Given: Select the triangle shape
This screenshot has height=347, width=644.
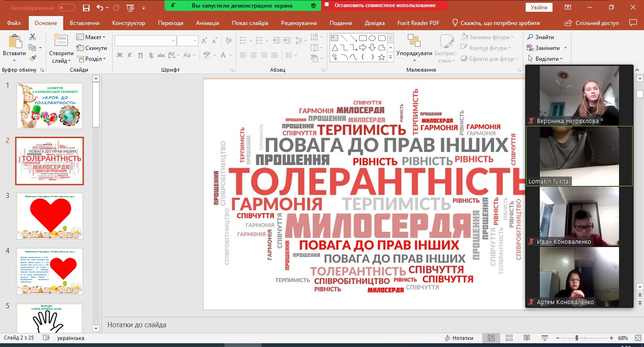Looking at the screenshot, I should tap(335, 48).
